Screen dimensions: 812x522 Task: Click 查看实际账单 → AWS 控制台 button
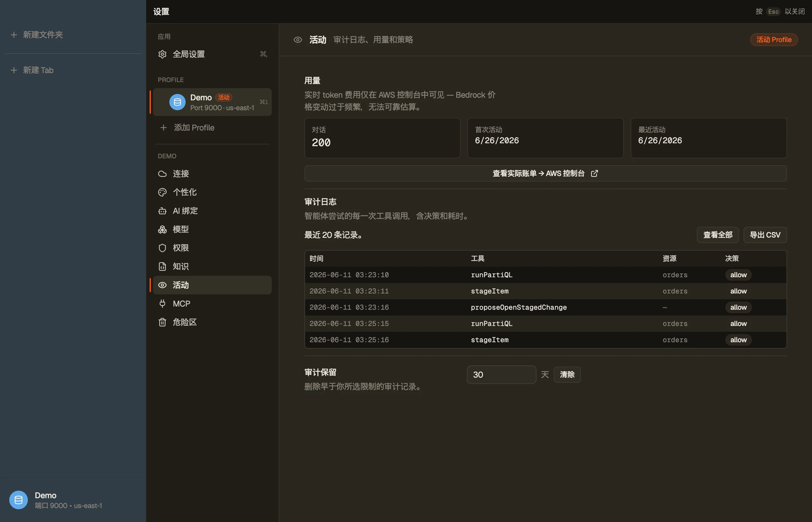545,173
